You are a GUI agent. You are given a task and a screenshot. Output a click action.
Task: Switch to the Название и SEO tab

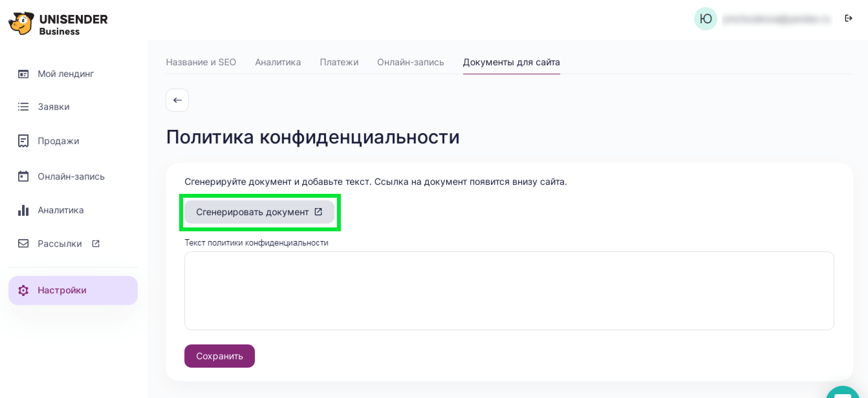point(201,62)
